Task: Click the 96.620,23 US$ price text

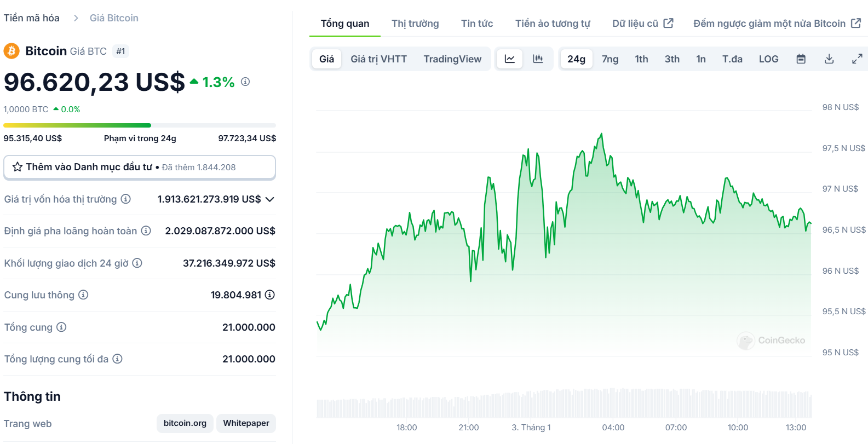Action: (x=94, y=82)
